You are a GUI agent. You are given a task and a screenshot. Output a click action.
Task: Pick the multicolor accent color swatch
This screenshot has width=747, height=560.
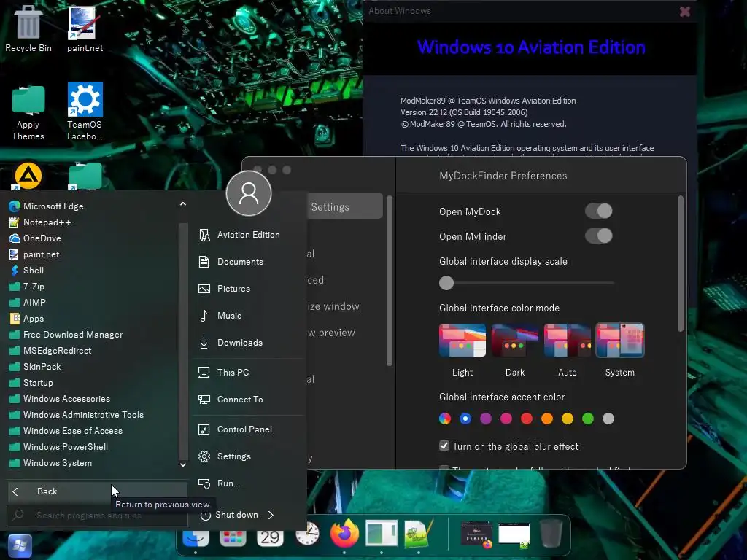pyautogui.click(x=445, y=419)
